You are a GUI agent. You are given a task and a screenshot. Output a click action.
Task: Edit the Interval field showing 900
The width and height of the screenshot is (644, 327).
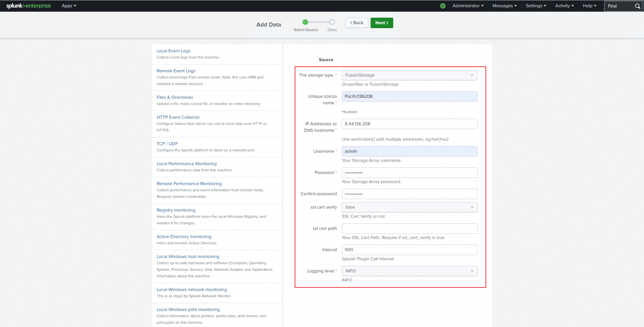click(x=410, y=250)
